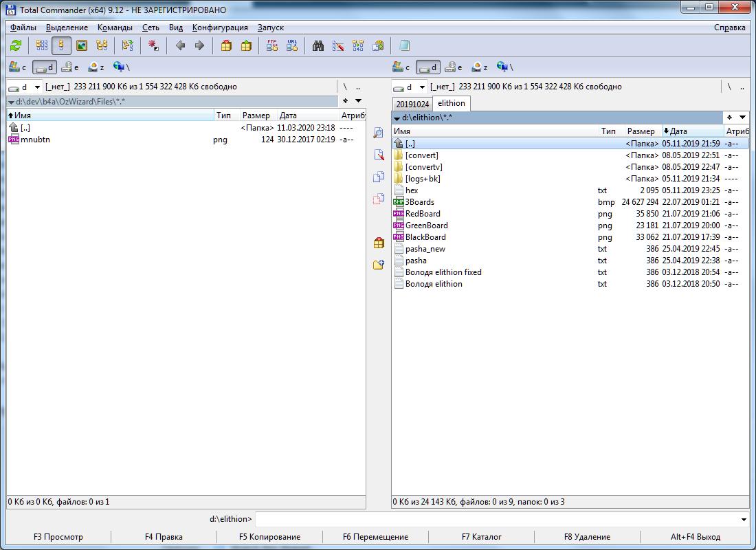
Task: Click the red star invert selection icon
Action: coord(153,46)
